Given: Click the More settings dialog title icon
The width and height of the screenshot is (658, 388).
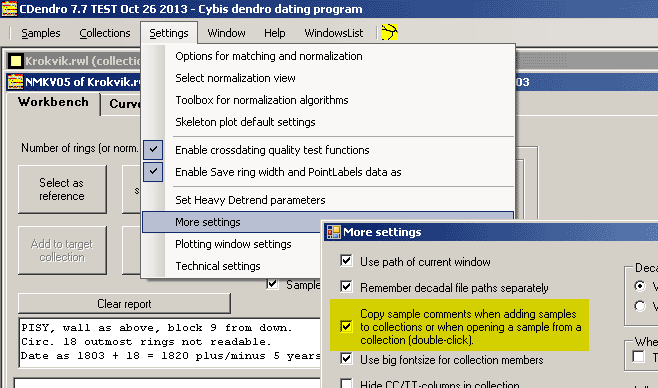Looking at the screenshot, I should [x=334, y=232].
